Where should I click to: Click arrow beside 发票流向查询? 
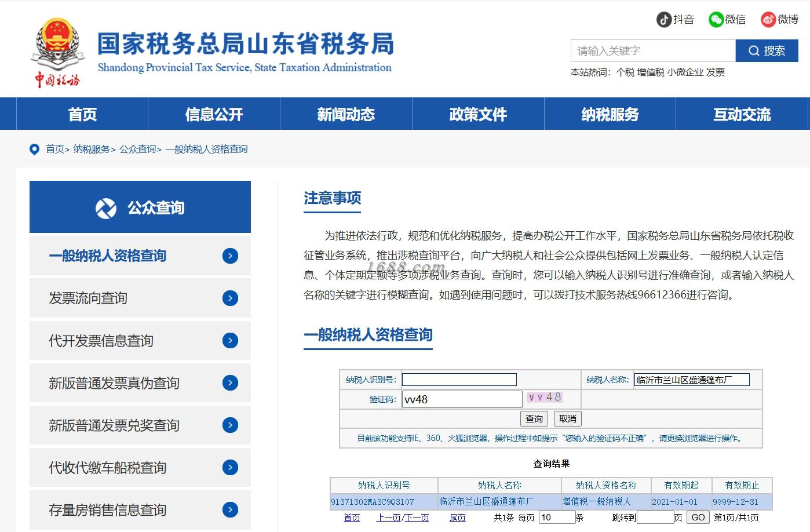[230, 298]
